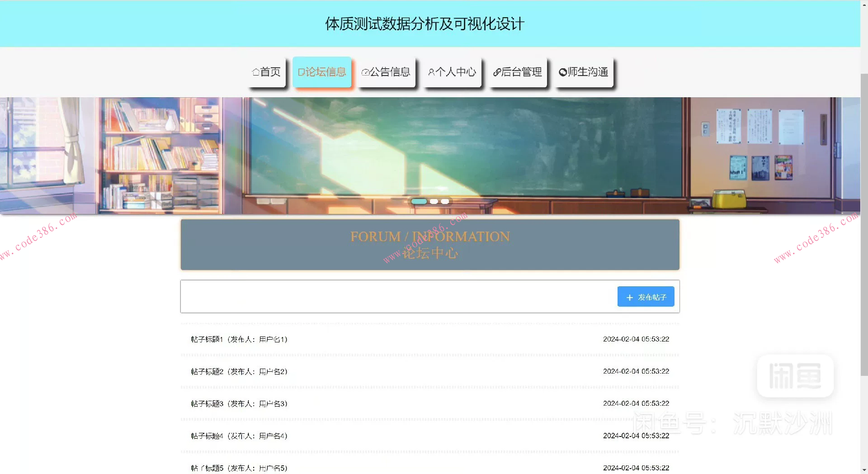Click the clock icon on 师生沟通
The height and width of the screenshot is (474, 868).
click(x=562, y=72)
